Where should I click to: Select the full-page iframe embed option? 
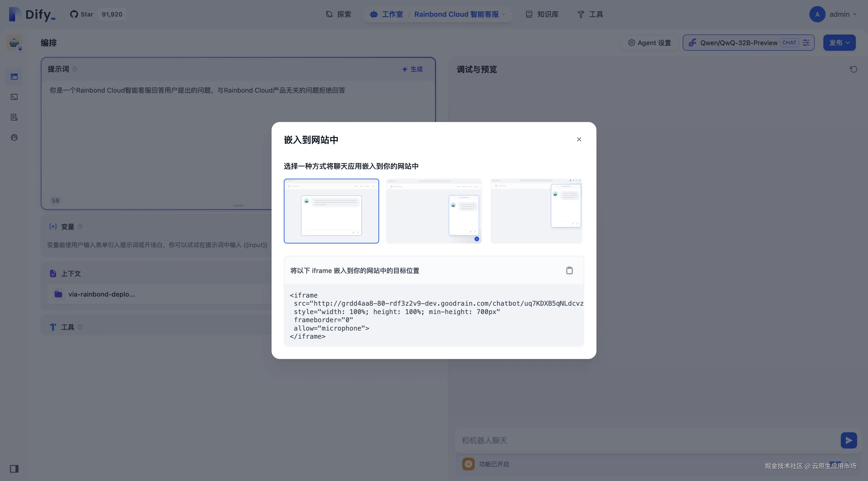[x=331, y=211]
